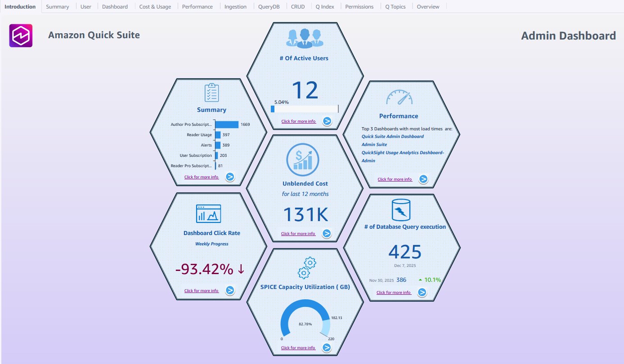Click arrow button in Unblended Cost tile
The height and width of the screenshot is (364, 624).
327,234
